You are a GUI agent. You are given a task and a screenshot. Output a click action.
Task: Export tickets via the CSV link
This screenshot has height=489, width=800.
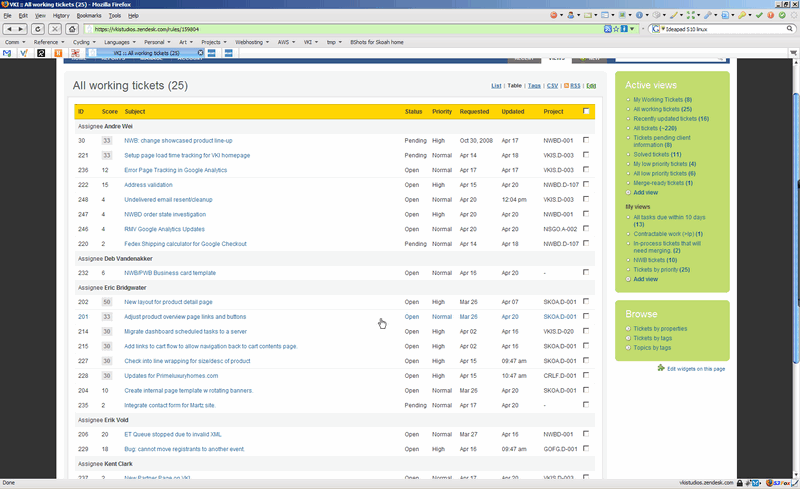[553, 86]
